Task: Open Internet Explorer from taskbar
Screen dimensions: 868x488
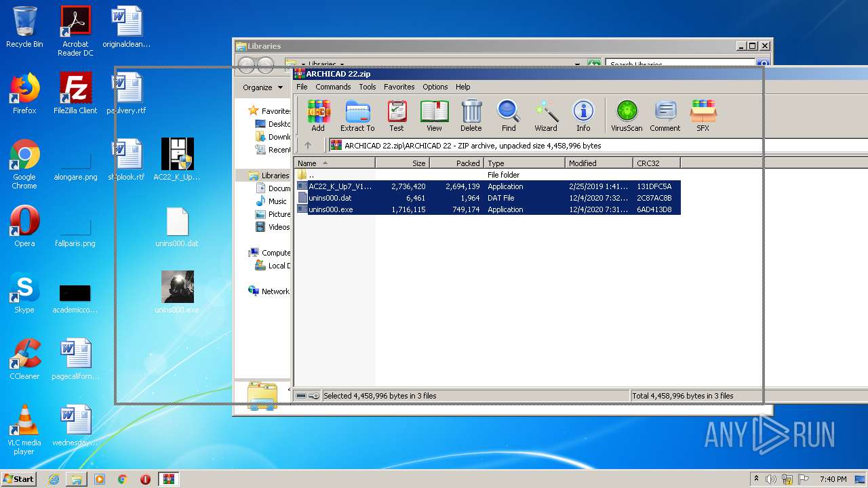Action: pos(54,479)
